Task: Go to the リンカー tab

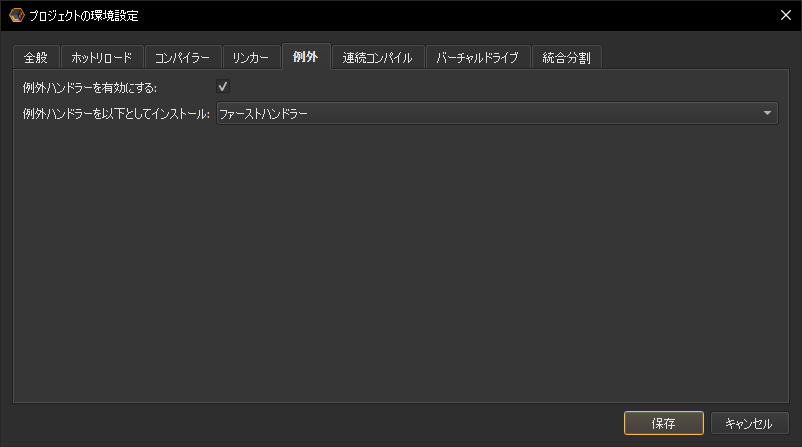Action: pos(251,57)
